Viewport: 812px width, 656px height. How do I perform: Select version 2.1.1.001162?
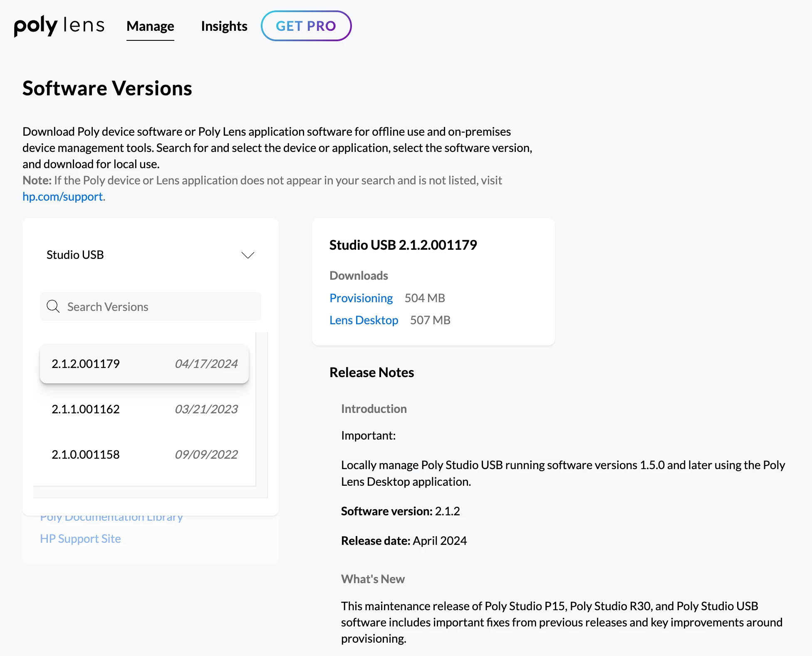point(86,409)
